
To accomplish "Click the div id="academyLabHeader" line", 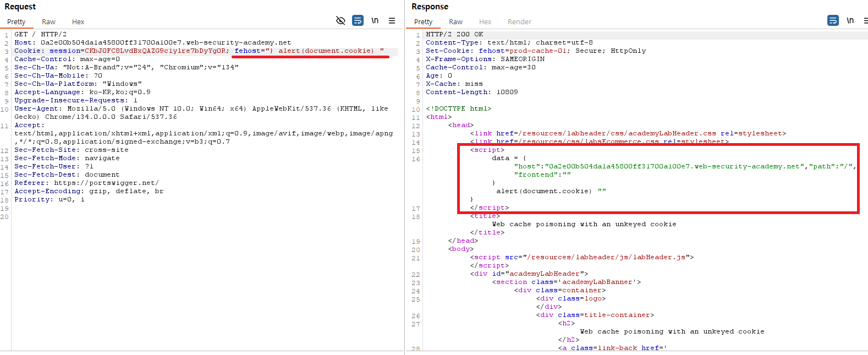I will click(529, 274).
